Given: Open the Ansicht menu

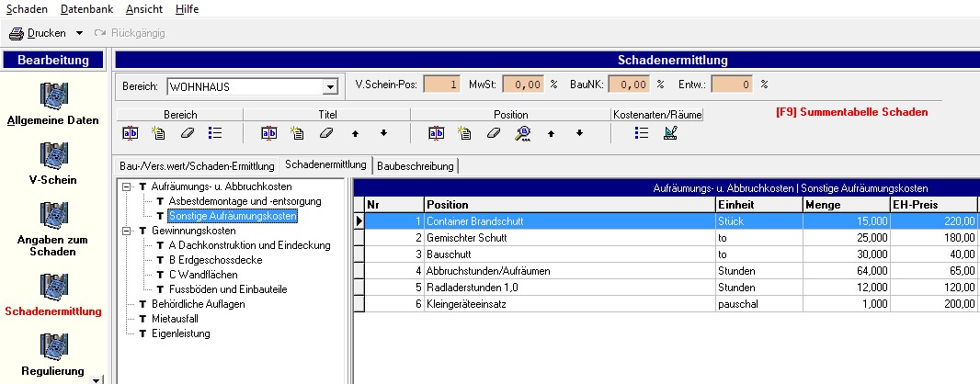Looking at the screenshot, I should coord(143,9).
